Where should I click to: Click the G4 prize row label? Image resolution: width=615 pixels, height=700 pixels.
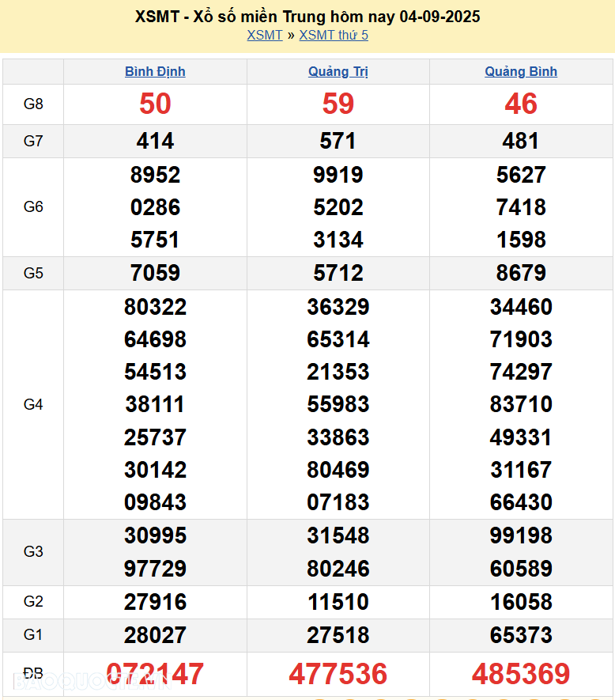[33, 404]
